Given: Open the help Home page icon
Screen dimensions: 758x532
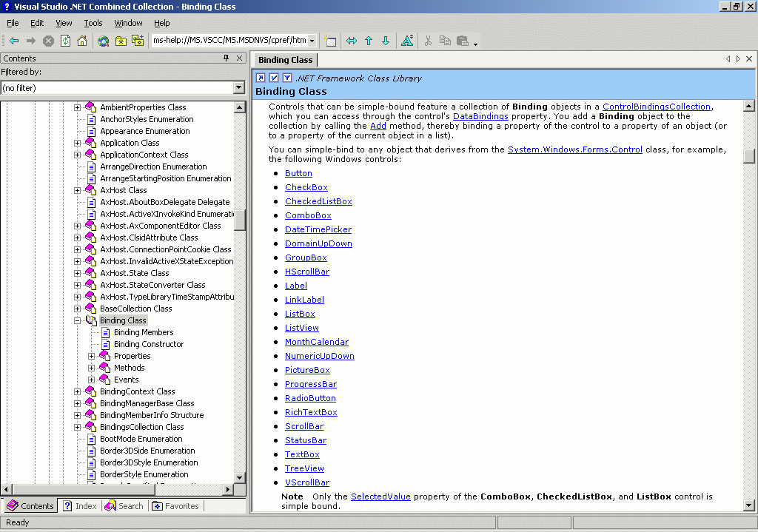Looking at the screenshot, I should point(81,41).
